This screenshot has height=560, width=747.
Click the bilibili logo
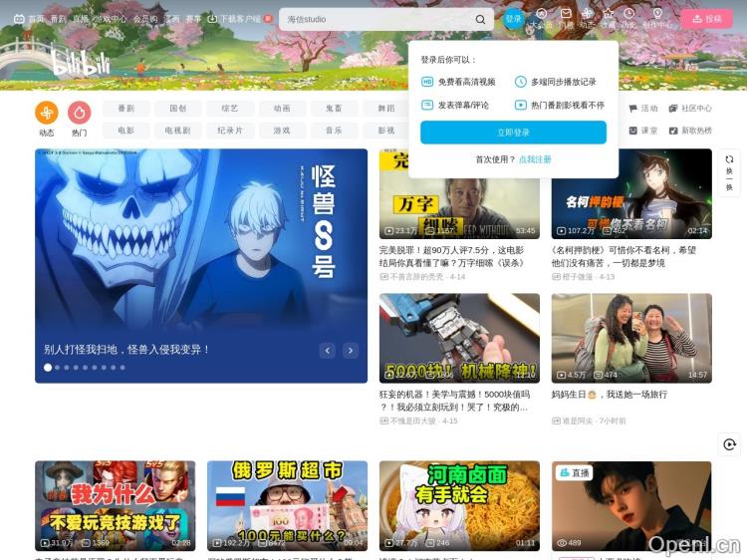tap(81, 63)
